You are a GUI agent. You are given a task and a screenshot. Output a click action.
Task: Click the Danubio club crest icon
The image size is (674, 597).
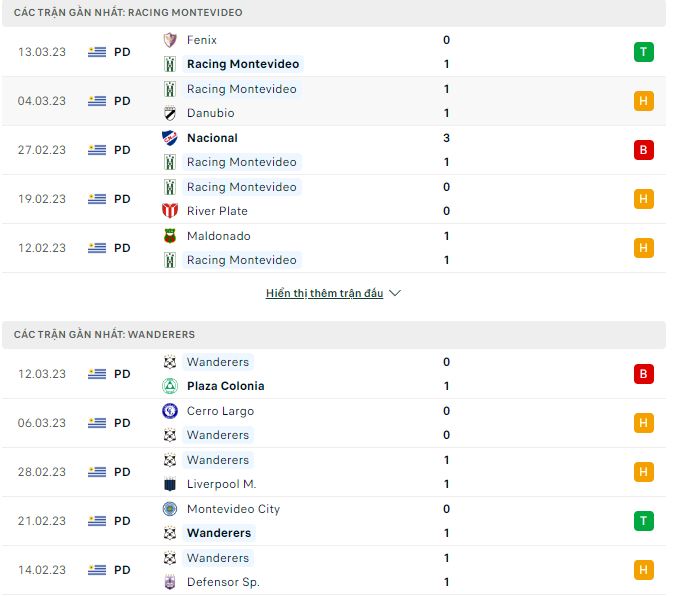click(169, 113)
